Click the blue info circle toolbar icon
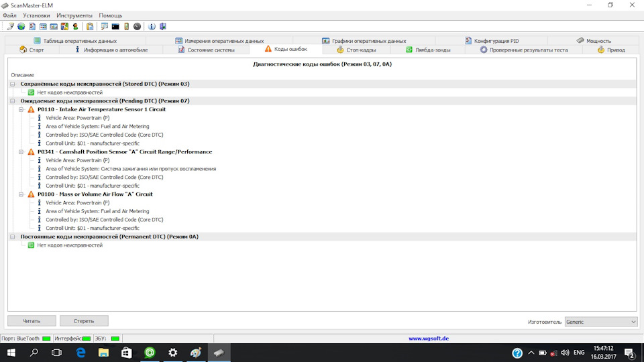 pyautogui.click(x=152, y=27)
